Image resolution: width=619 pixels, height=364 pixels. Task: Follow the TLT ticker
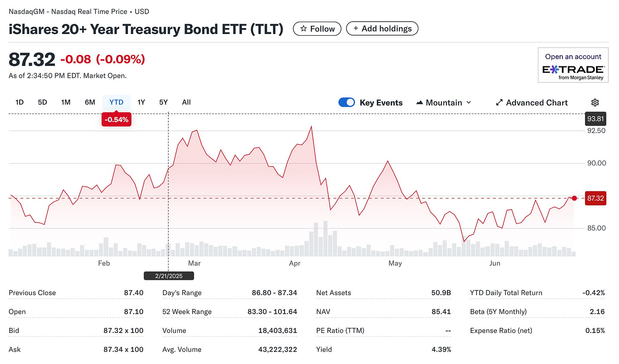(x=317, y=28)
